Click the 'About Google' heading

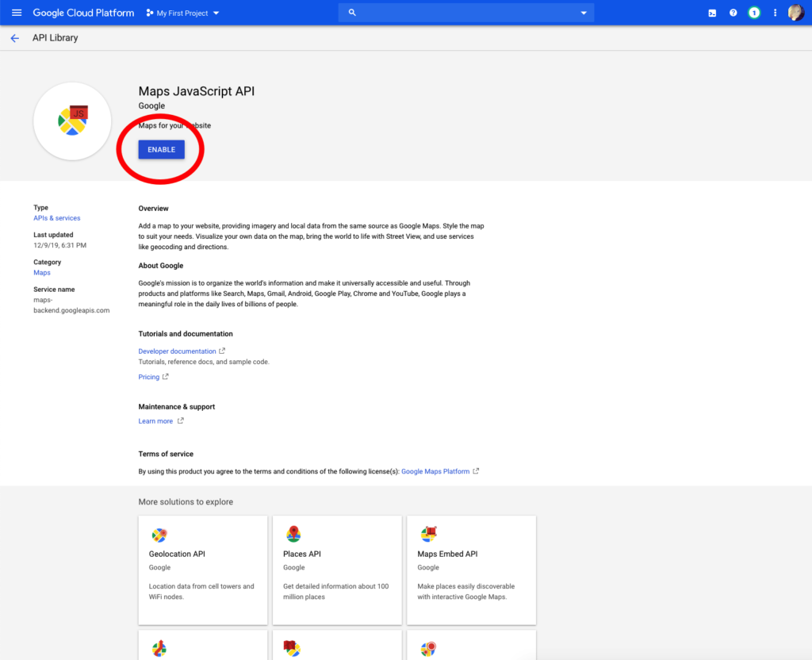pos(160,266)
